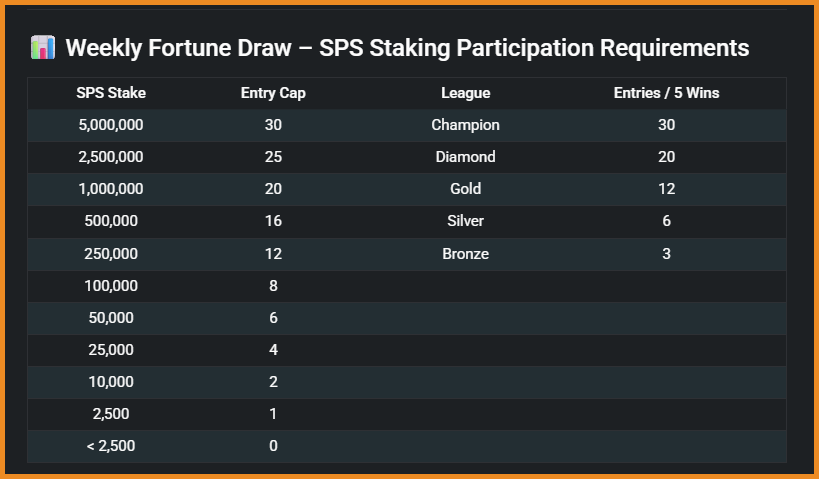Click the 10,000 SPS stake cell
Viewport: 819px width, 479px height.
pos(111,382)
